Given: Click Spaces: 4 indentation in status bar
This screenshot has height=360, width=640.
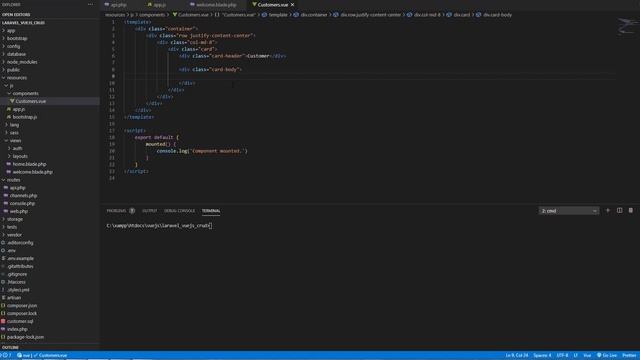Looking at the screenshot, I should pos(542,356).
